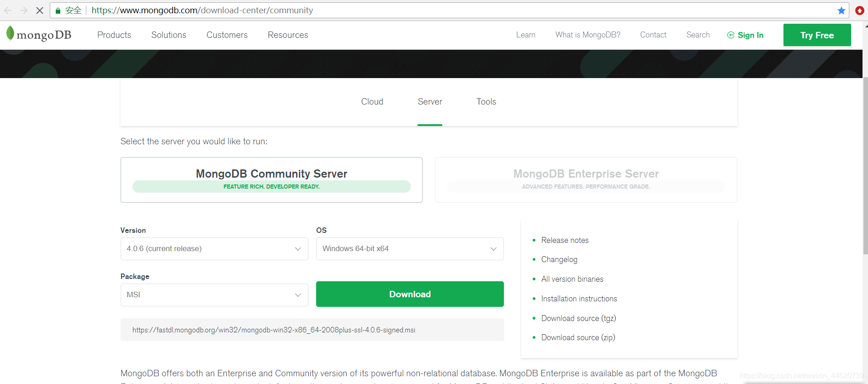This screenshot has height=384, width=868.
Task: Switch to the Cloud tab
Action: 372,102
